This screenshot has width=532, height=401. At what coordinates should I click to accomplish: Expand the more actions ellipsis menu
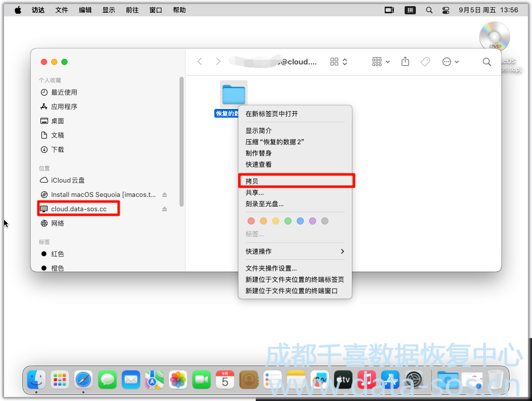coord(450,62)
